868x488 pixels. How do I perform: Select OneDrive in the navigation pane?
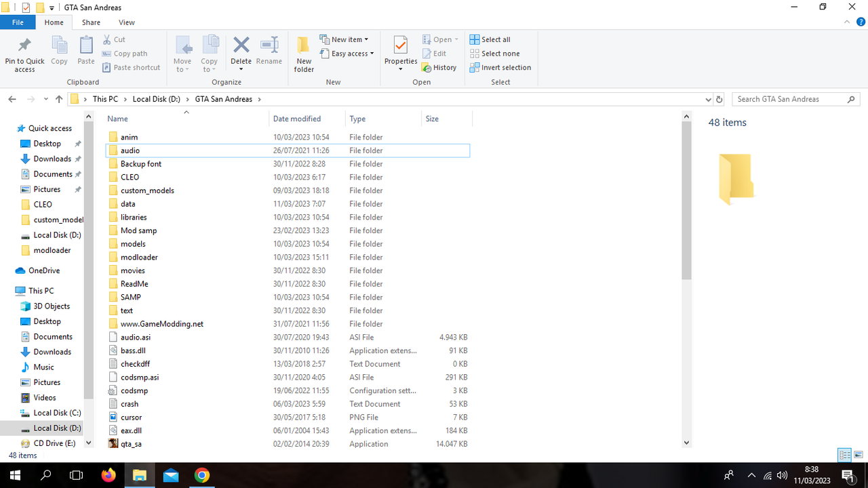[x=44, y=270]
